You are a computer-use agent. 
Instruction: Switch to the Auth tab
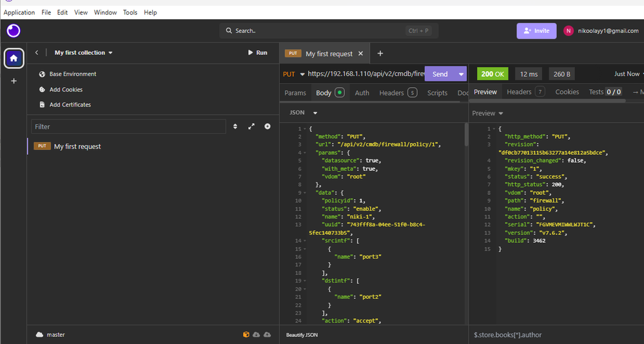point(362,93)
